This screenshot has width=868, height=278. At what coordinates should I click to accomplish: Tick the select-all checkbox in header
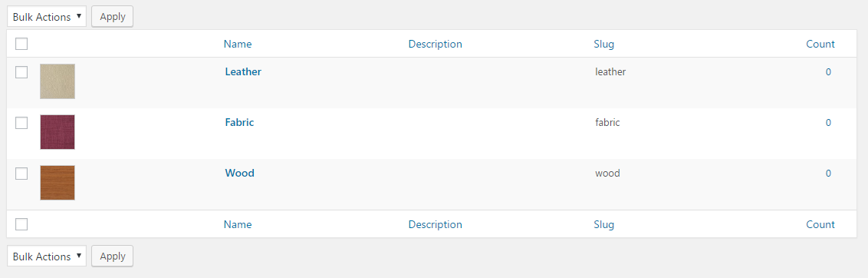pos(21,44)
